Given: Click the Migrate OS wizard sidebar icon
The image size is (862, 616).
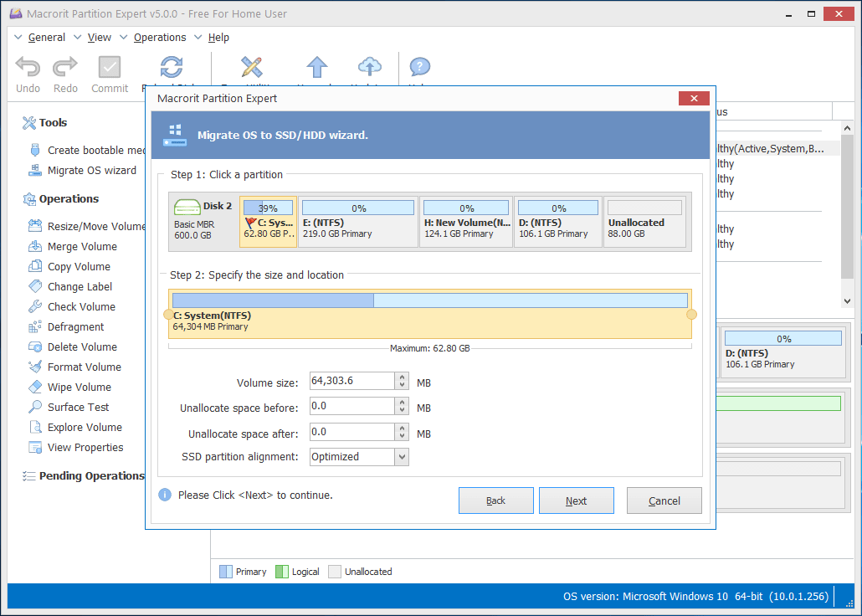Looking at the screenshot, I should click(35, 171).
